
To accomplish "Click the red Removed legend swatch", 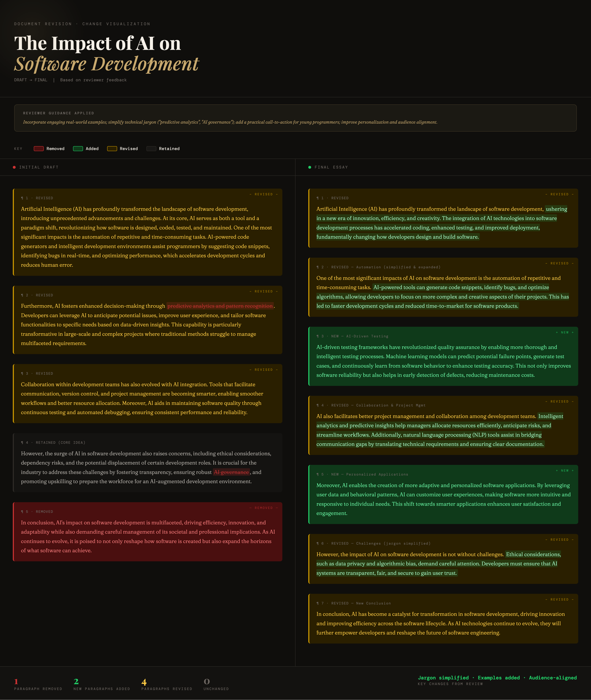I will click(39, 149).
